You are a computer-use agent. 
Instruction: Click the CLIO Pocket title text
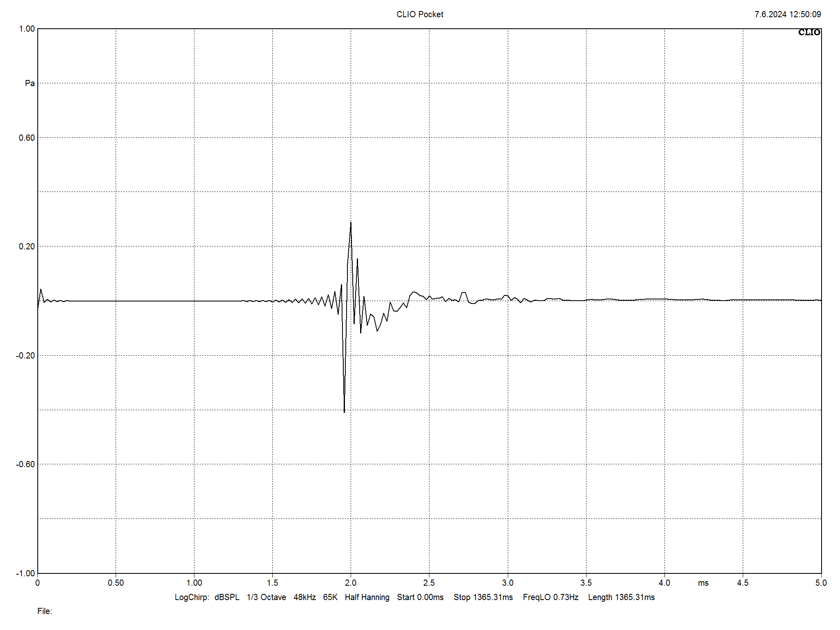(420, 14)
